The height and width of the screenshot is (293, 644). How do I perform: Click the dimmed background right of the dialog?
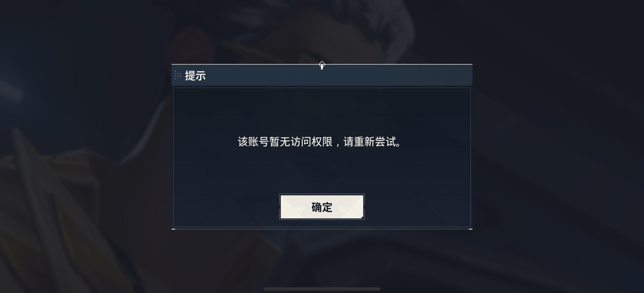coord(558,146)
